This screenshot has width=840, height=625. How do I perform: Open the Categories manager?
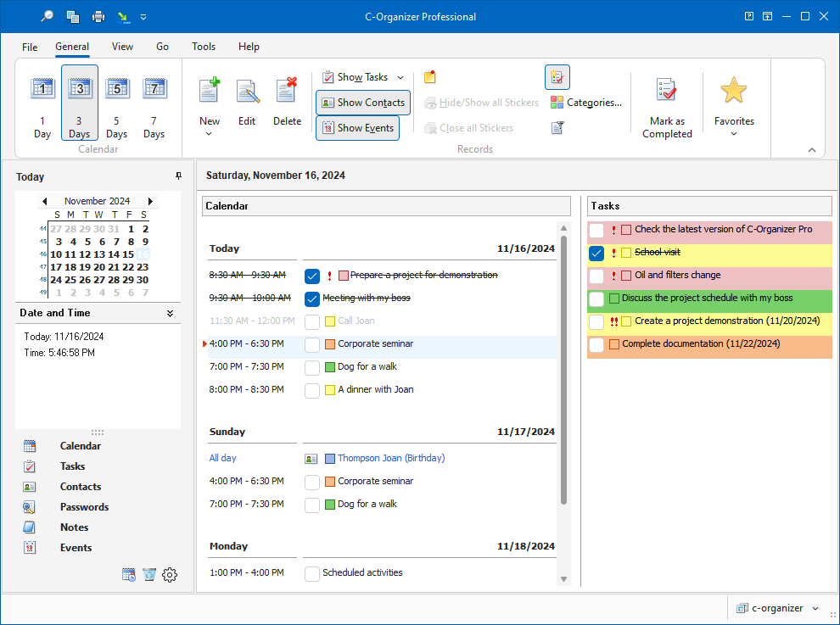(x=586, y=103)
